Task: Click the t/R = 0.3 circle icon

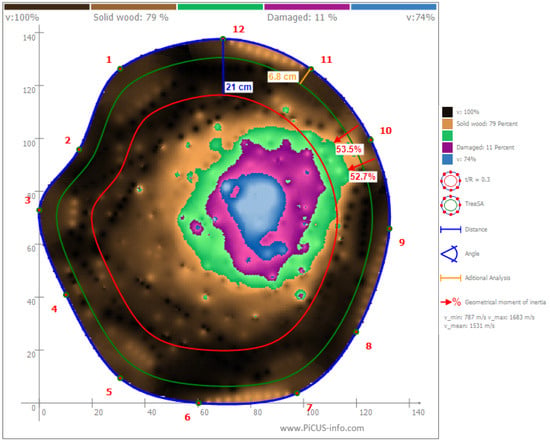Action: click(x=450, y=181)
